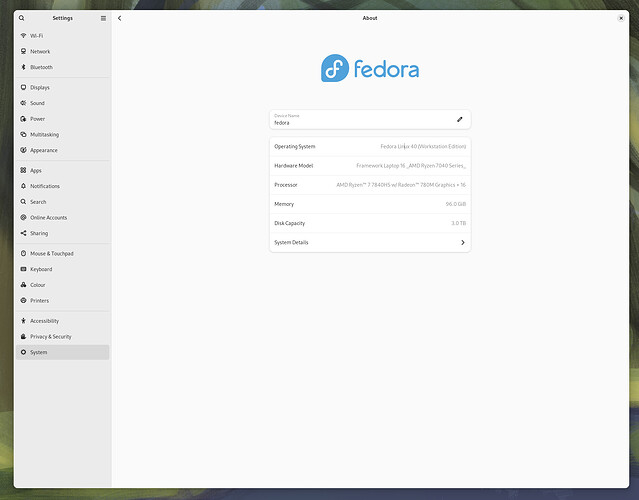
Task: Click the Appearance icon
Action: pos(23,150)
